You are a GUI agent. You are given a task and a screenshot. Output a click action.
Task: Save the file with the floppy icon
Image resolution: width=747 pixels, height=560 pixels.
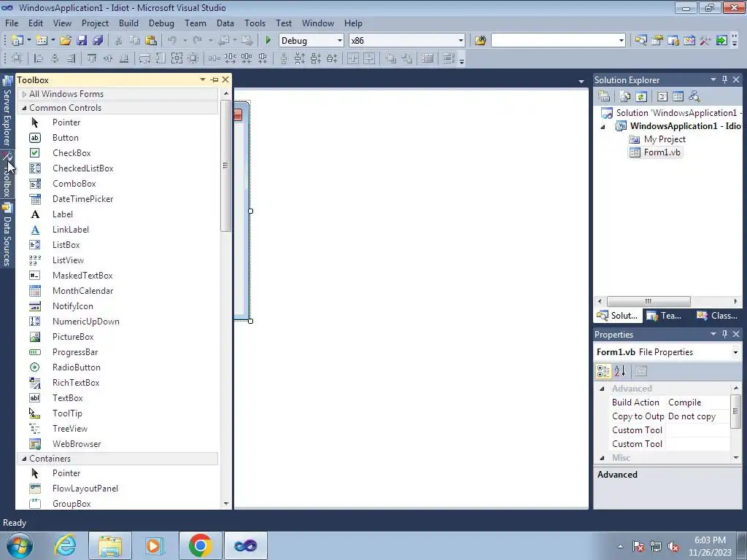(82, 41)
